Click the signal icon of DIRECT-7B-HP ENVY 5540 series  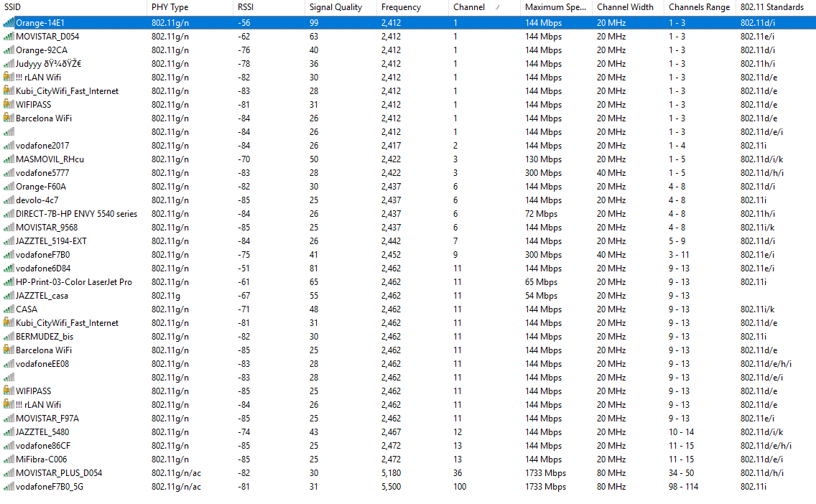pyautogui.click(x=9, y=214)
